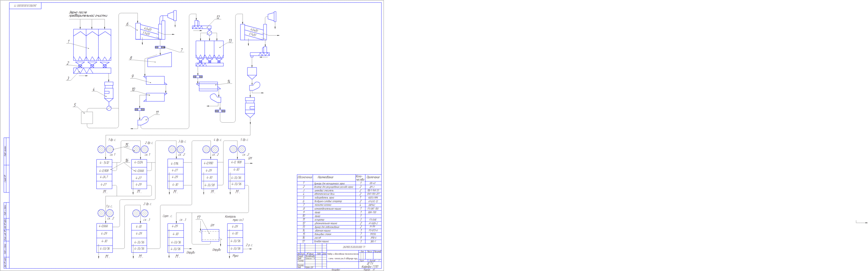
Task: Click the entry 'магнитная колонка'
Action: click(x=323, y=205)
